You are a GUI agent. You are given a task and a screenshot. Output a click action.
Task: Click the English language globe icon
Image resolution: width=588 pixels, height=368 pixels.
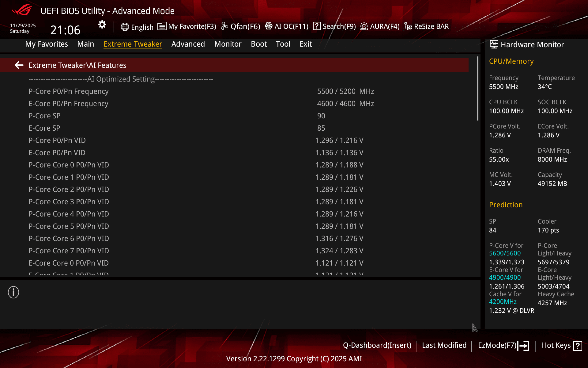pyautogui.click(x=125, y=27)
